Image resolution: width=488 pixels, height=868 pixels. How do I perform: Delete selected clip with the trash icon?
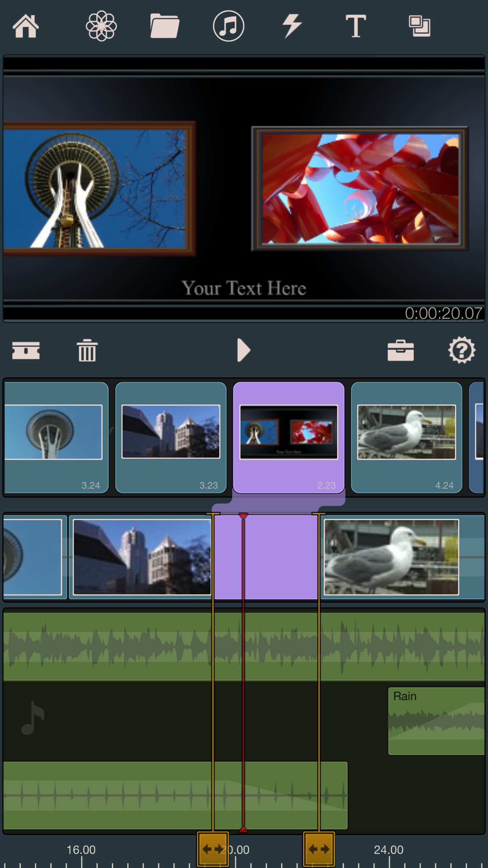point(87,351)
